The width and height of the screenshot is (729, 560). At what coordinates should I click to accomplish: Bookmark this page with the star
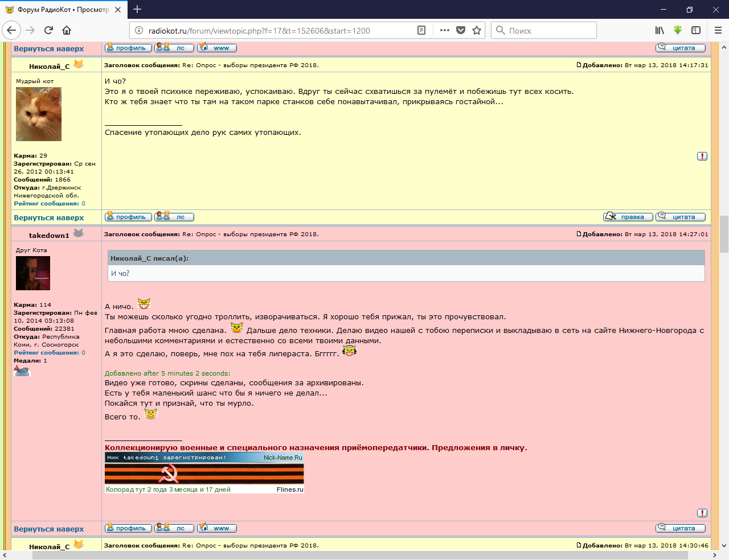point(477,30)
